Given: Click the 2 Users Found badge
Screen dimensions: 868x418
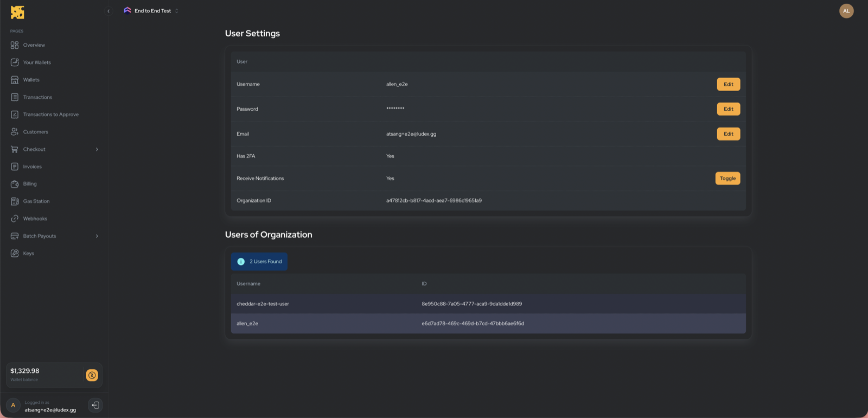Looking at the screenshot, I should [x=259, y=262].
